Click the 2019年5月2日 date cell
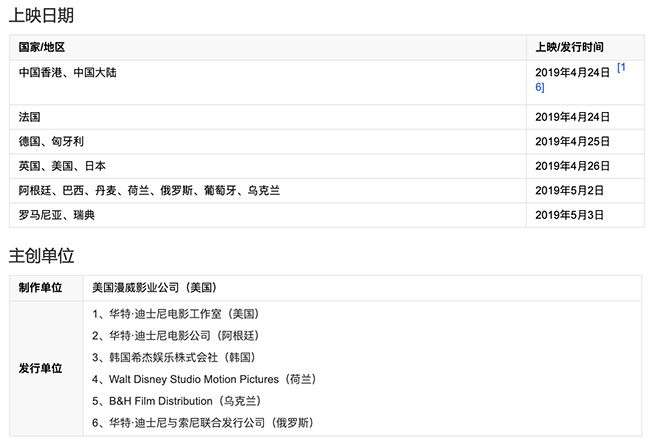The height and width of the screenshot is (442, 654). tap(567, 190)
